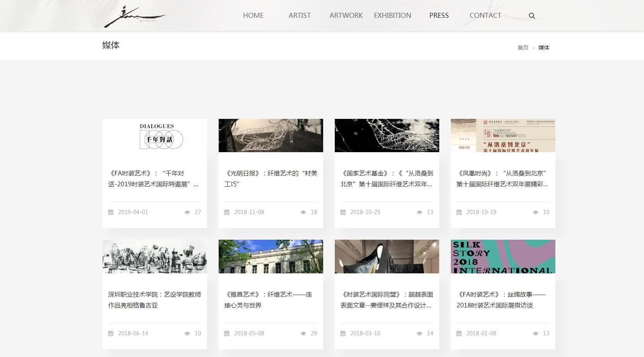The height and width of the screenshot is (357, 644).
Task: Open the CONTACT page
Action: coord(485,15)
